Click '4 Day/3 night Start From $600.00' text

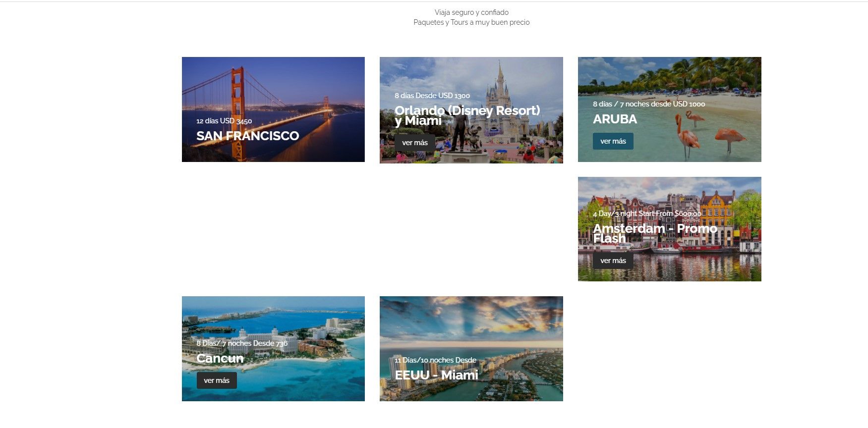pyautogui.click(x=647, y=214)
